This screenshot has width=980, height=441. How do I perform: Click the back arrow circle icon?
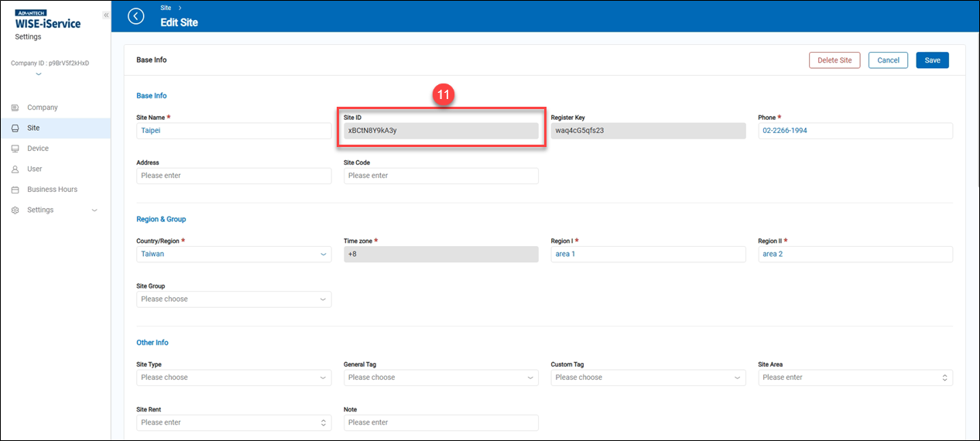coord(136,16)
